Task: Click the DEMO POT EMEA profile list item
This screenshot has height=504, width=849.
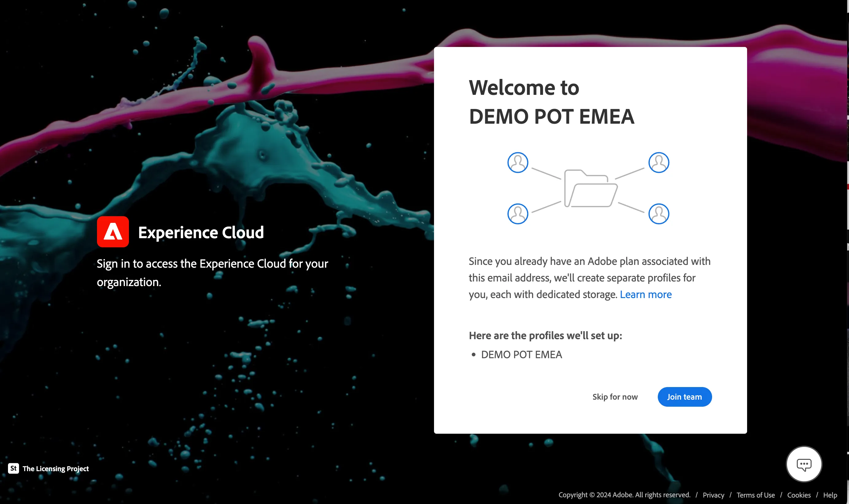Action: click(521, 355)
